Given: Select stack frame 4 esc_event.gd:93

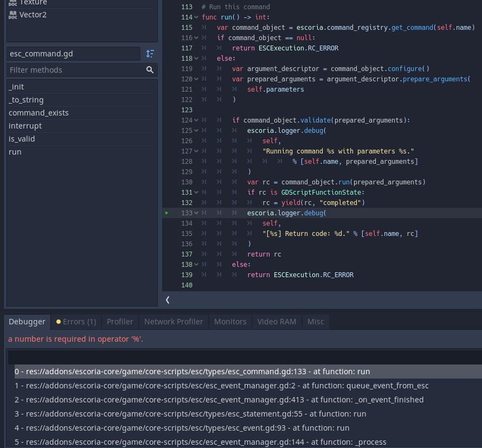Looking at the screenshot, I should [x=248, y=428].
